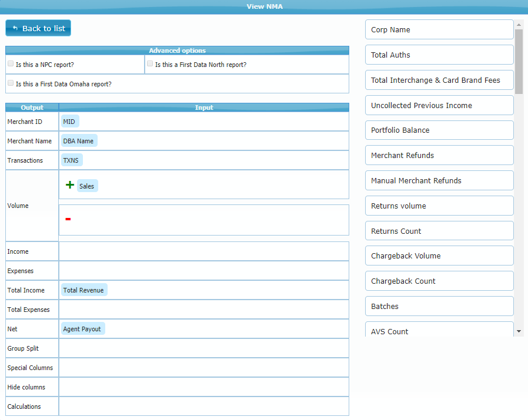The image size is (528, 420).
Task: Choose the Total Auths field item
Action: (x=439, y=55)
